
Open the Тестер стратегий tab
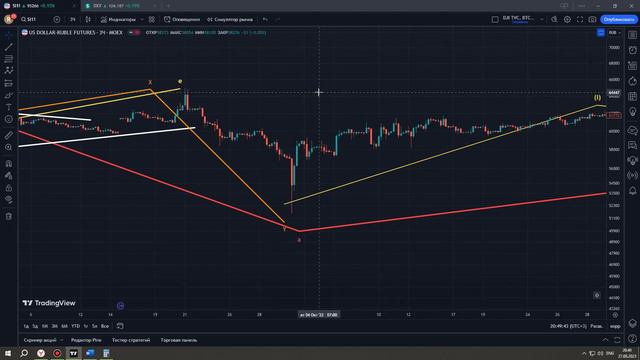tap(131, 340)
